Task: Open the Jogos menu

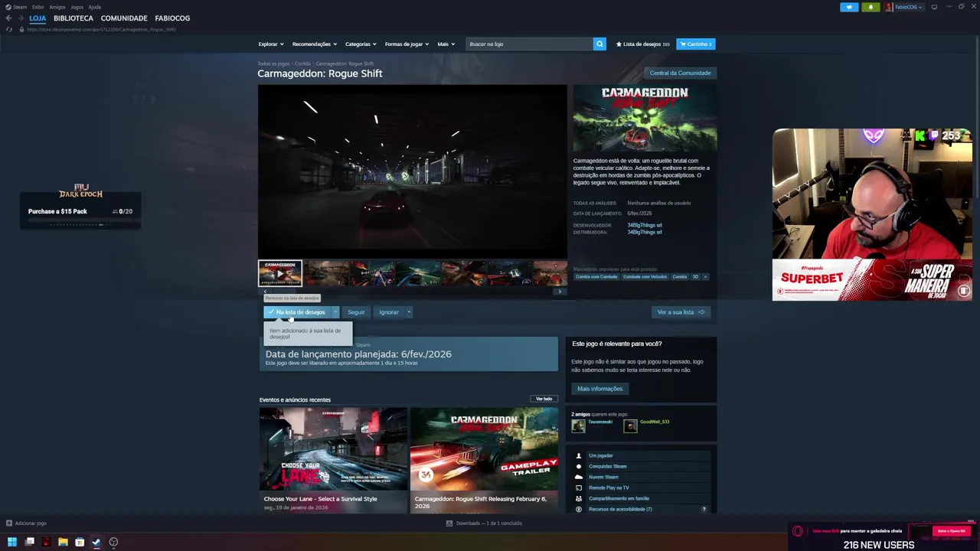Action: click(77, 7)
